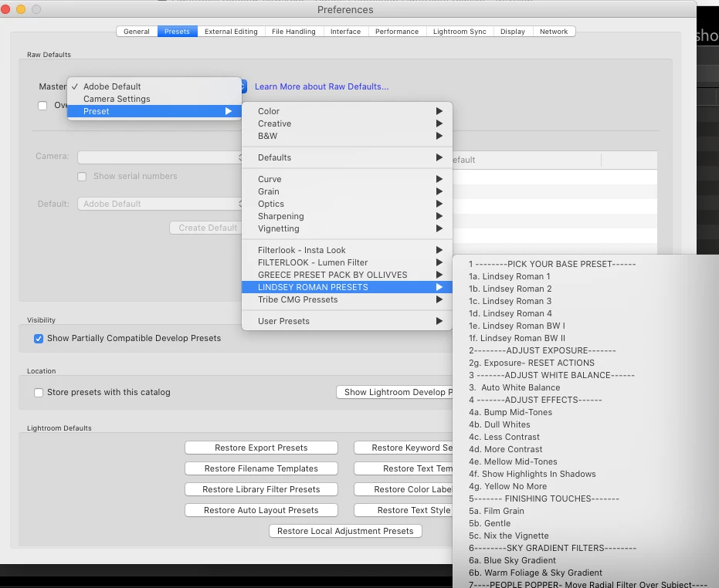Open Filterlook - Insta Look submenu

click(x=347, y=250)
